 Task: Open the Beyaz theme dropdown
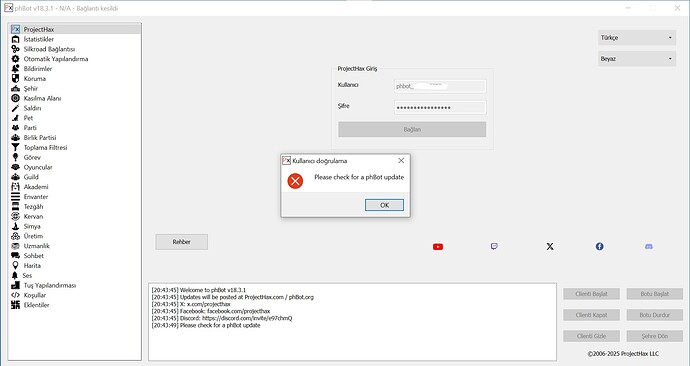[x=637, y=59]
